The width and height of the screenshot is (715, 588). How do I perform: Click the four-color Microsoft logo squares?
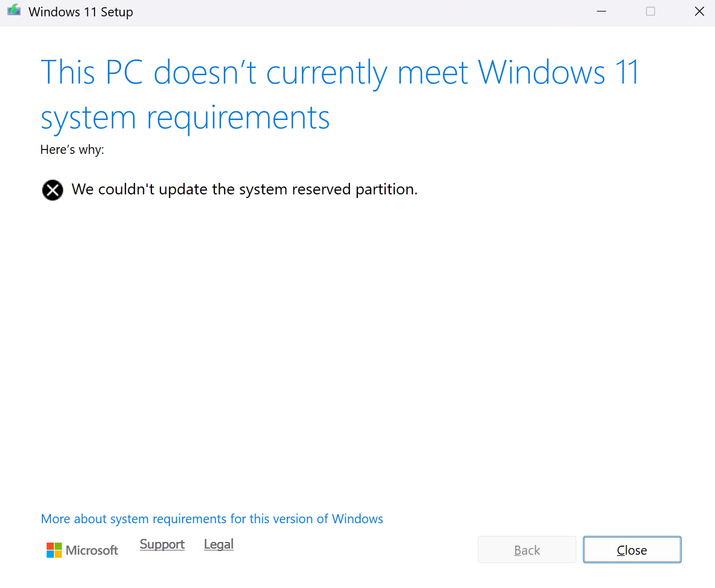tap(54, 550)
